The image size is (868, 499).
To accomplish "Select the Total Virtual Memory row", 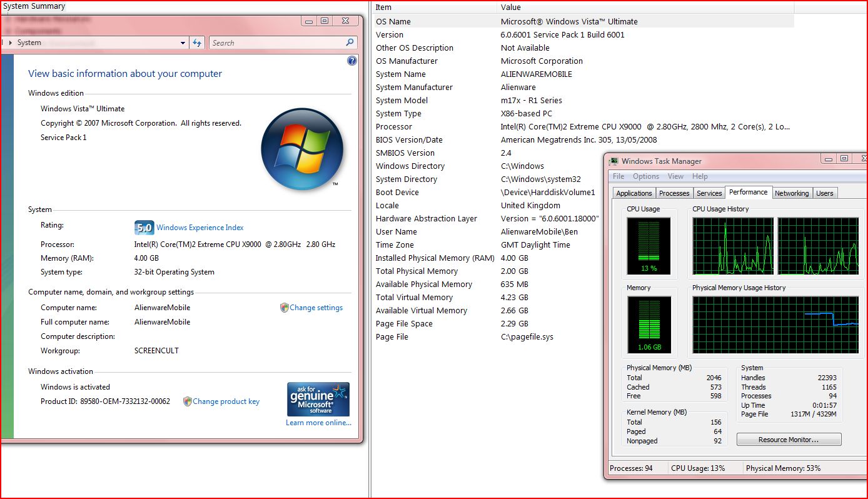I will pos(488,297).
